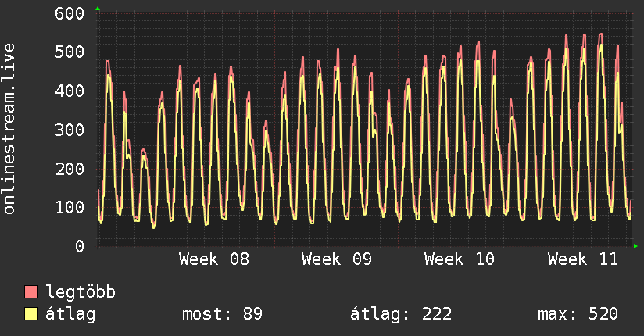Click the 100 y-axis tick label
644x336 pixels.
coord(70,207)
